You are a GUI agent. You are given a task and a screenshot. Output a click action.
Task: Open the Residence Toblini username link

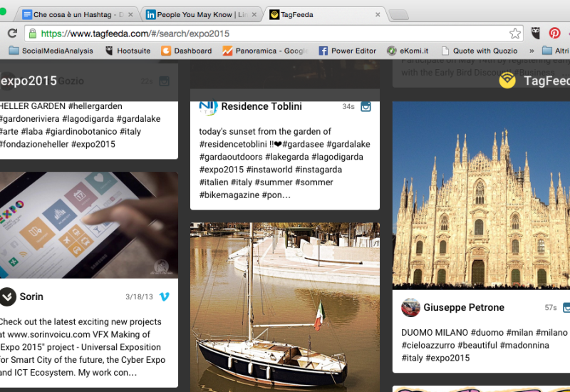[261, 106]
